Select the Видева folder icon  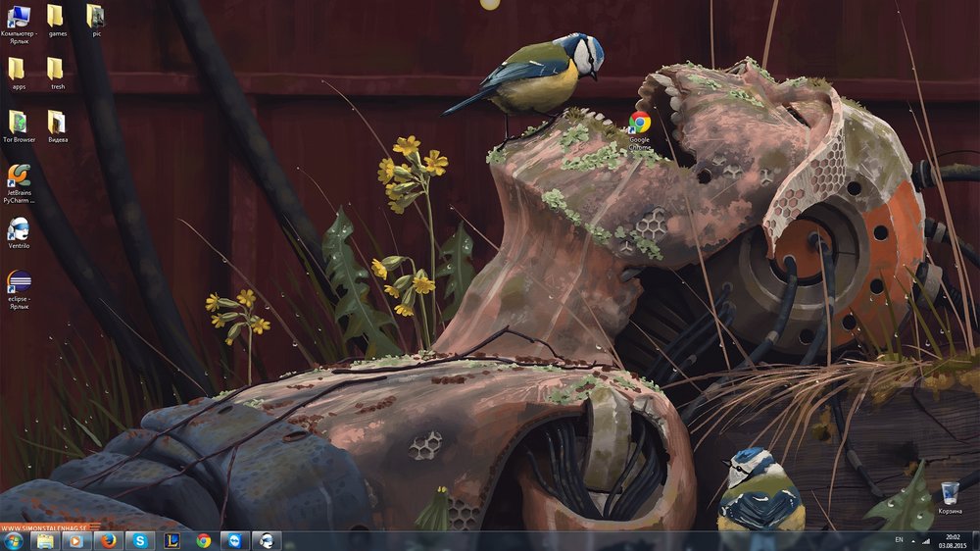pos(57,123)
